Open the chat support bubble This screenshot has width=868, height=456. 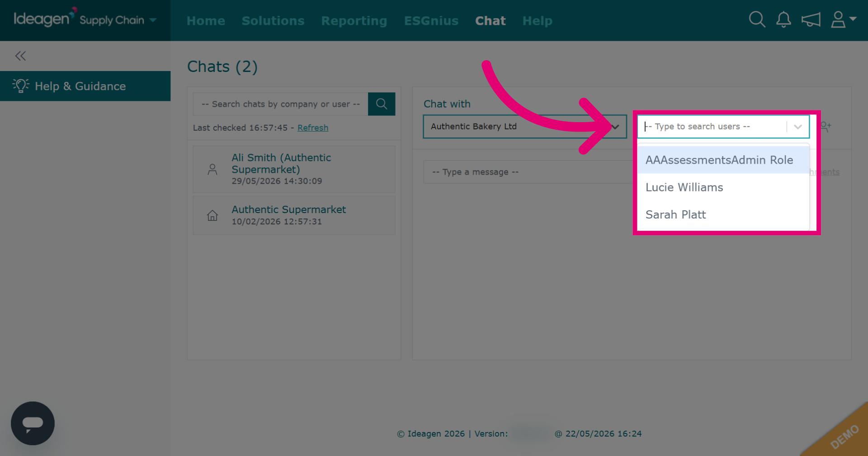(33, 423)
